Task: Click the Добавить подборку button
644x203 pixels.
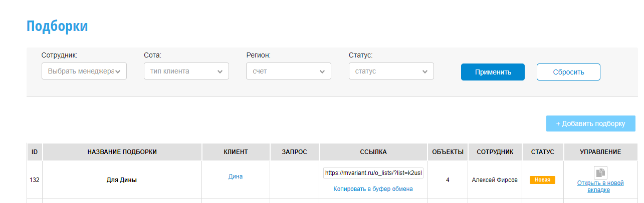Action: [x=590, y=123]
